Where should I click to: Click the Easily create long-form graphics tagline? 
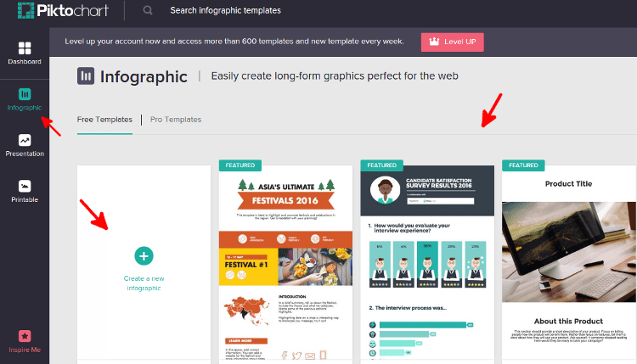[335, 76]
